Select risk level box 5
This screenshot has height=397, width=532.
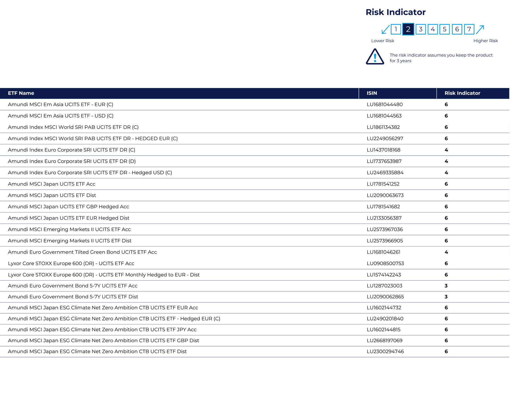[x=444, y=29]
